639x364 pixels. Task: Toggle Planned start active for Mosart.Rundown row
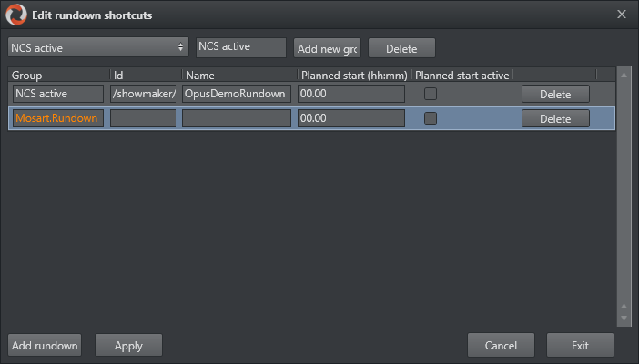[431, 118]
